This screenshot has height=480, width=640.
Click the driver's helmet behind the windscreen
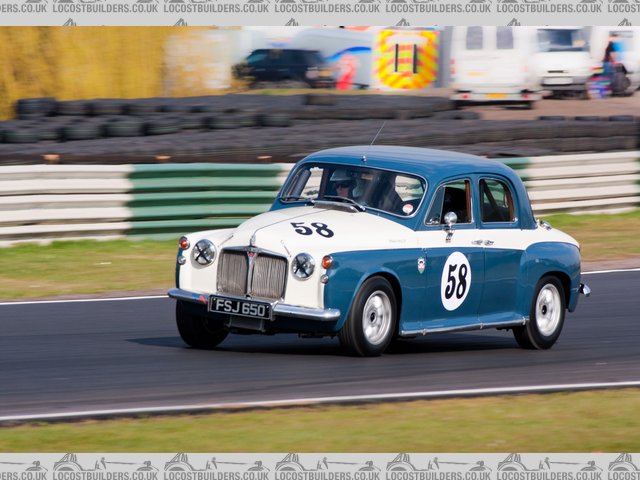pyautogui.click(x=343, y=184)
